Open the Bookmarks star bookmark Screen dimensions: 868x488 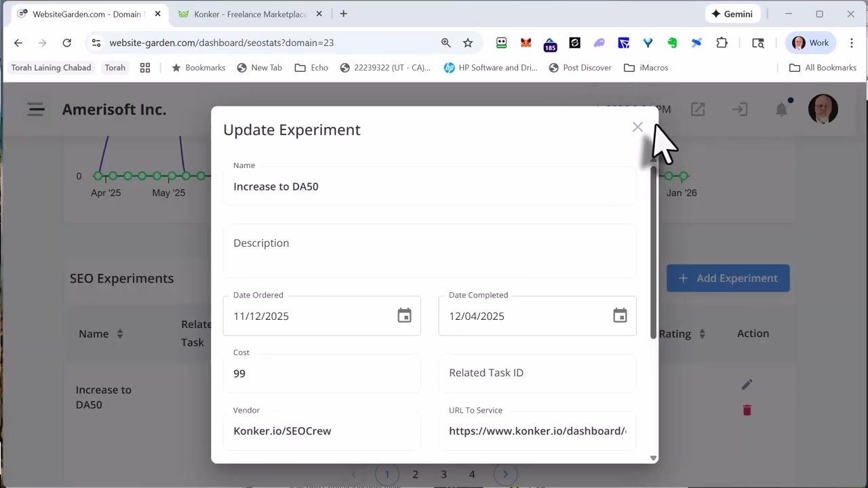tap(198, 68)
